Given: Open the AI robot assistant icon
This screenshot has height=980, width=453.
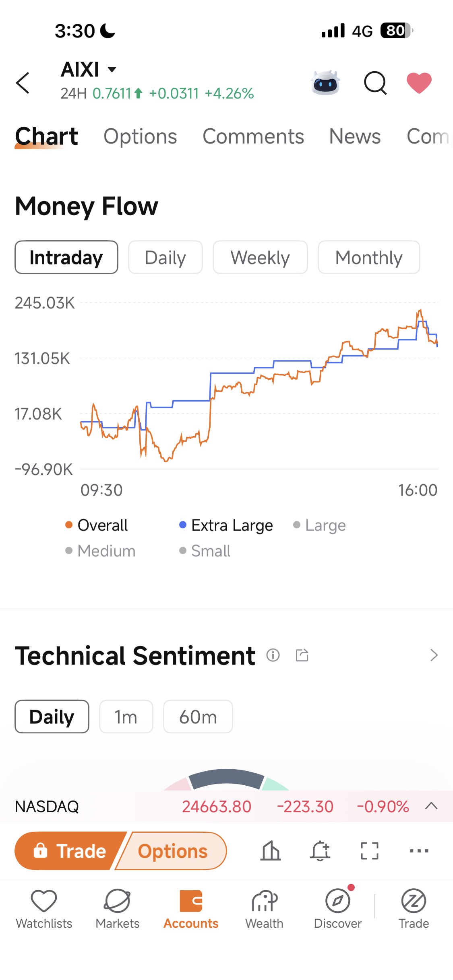Looking at the screenshot, I should pos(326,82).
